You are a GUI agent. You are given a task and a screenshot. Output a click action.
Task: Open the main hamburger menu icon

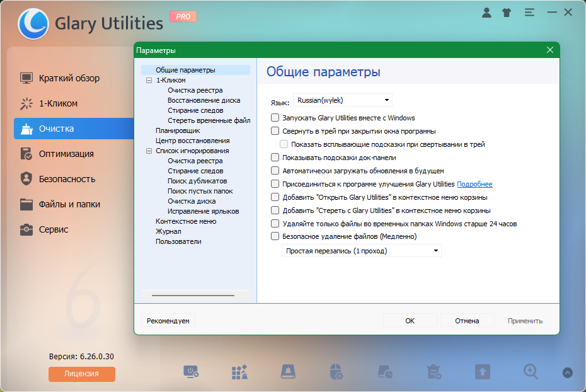529,13
